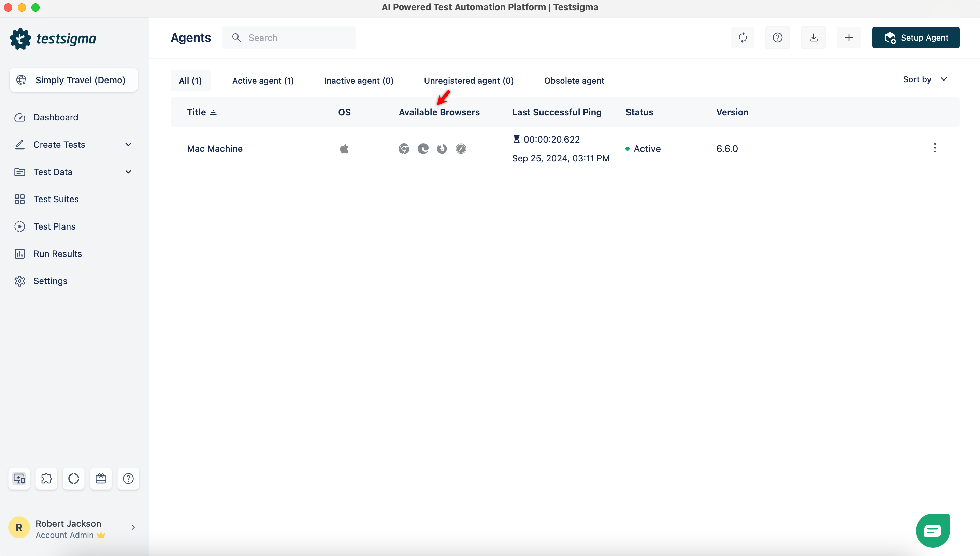This screenshot has height=556, width=980.
Task: Switch to Unregistered agent (0) tab
Action: click(469, 81)
